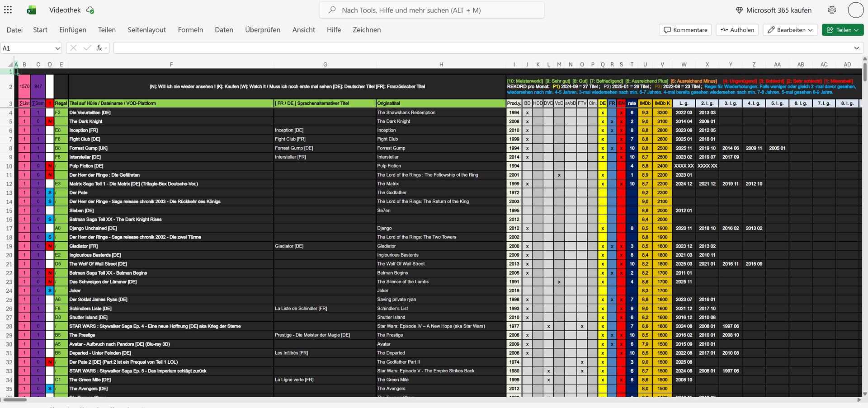The image size is (868, 408).
Task: Select the cell "The Shawshank Redemption"
Action: click(441, 113)
